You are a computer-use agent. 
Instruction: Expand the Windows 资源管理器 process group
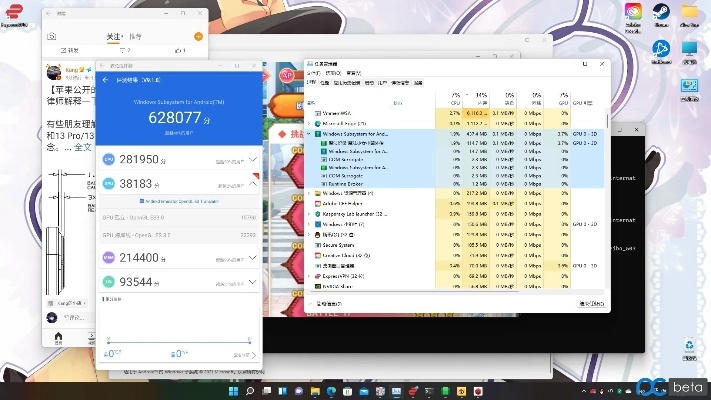tap(309, 193)
